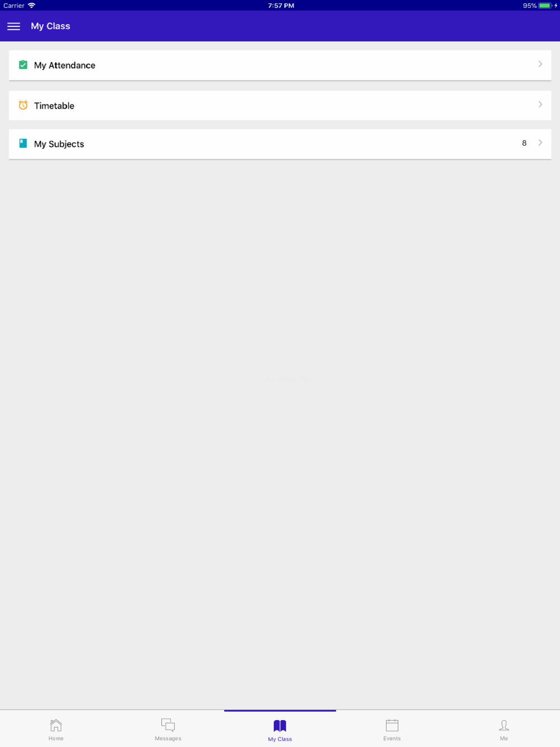Tap the orange alarm clock icon
The image size is (560, 747).
pyautogui.click(x=23, y=105)
